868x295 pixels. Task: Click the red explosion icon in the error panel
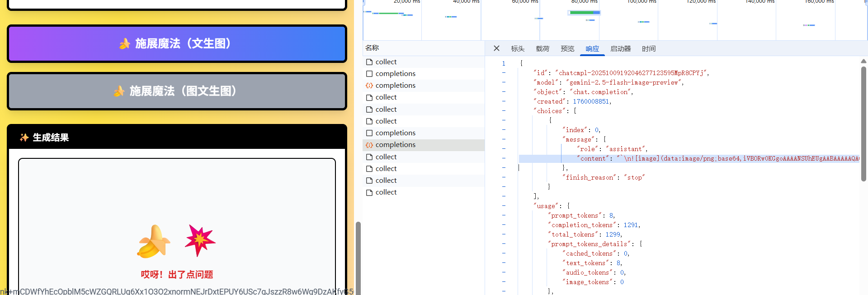pyautogui.click(x=200, y=240)
